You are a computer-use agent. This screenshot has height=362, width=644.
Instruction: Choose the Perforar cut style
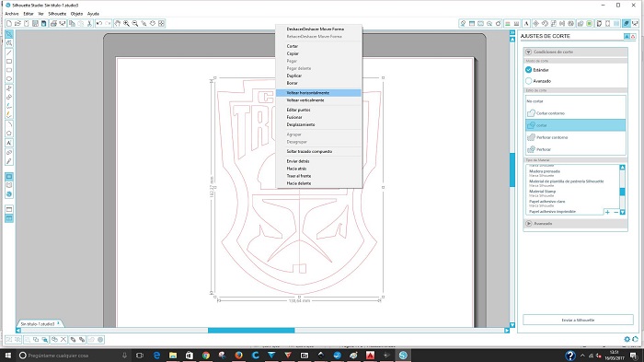tap(575, 149)
